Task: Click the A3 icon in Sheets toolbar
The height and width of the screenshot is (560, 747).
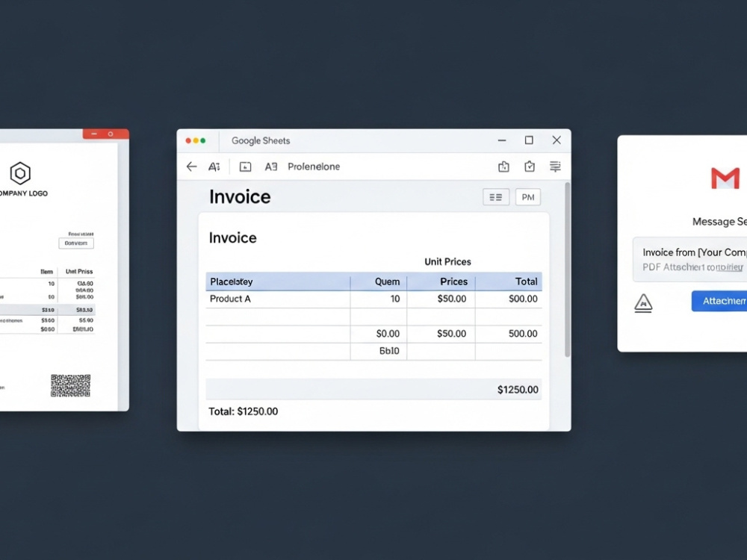Action: [271, 167]
